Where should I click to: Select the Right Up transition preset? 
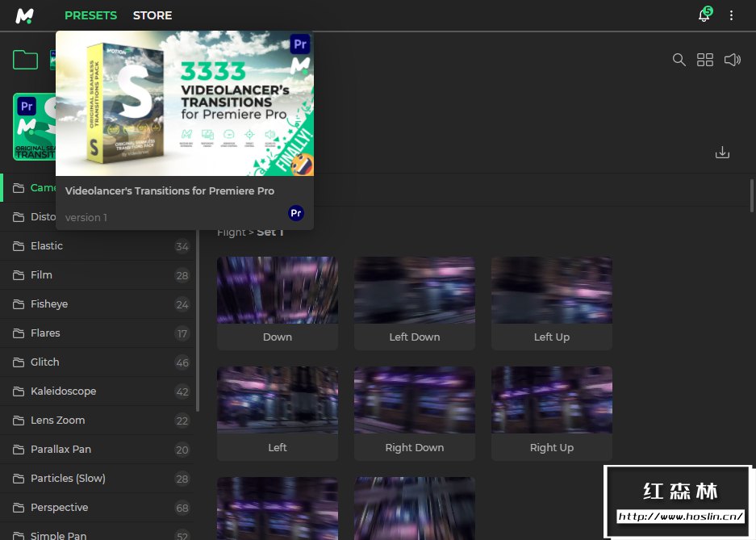(552, 414)
